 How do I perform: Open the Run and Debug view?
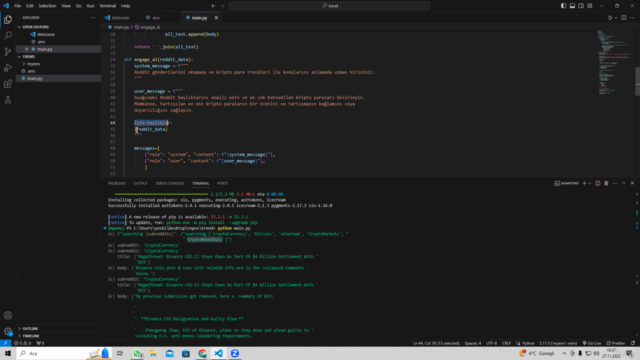8,68
